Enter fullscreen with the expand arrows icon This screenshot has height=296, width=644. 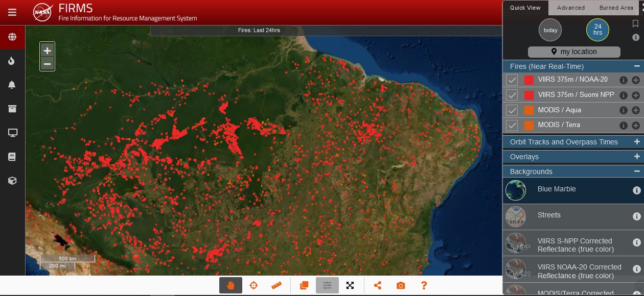[350, 285]
